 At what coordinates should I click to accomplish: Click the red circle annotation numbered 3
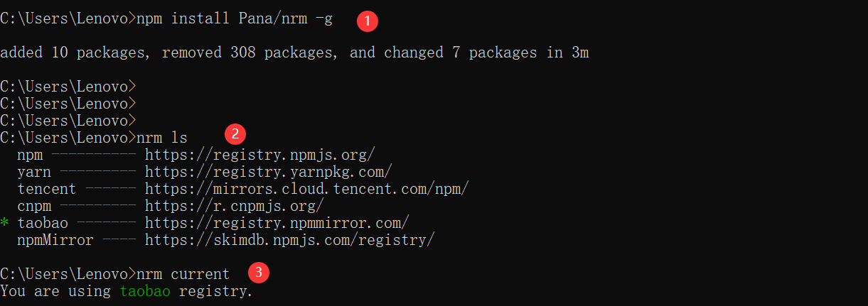[259, 272]
